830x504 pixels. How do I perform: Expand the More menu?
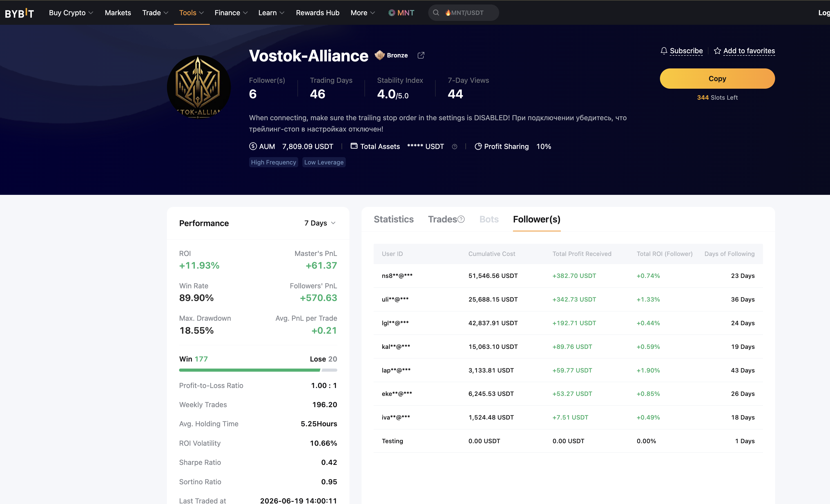pos(363,13)
